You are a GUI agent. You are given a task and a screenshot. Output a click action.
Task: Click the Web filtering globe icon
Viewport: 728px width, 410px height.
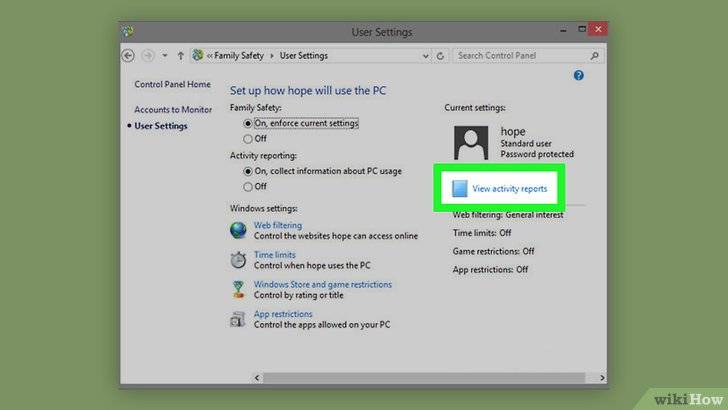238,231
